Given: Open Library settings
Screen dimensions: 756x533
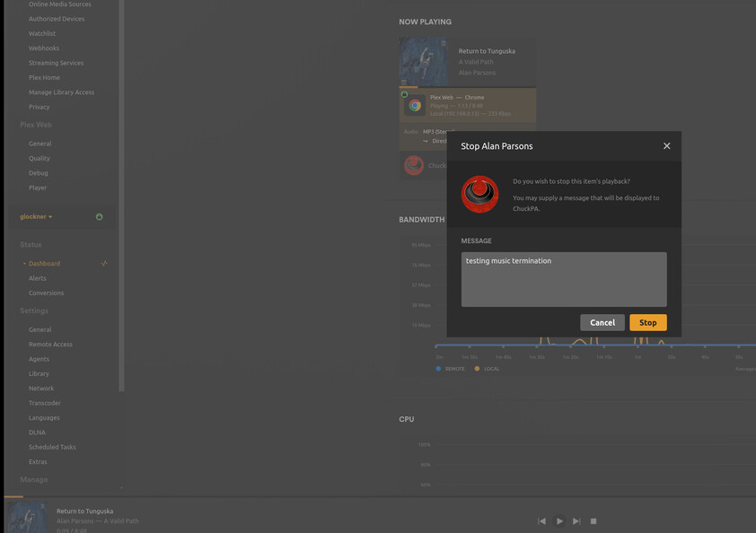Looking at the screenshot, I should [39, 373].
